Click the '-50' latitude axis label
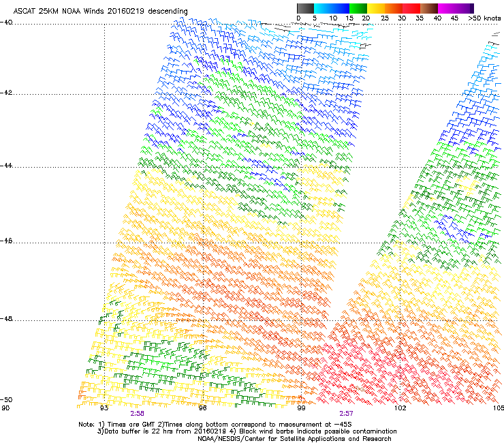Viewport: 504px width, 443px height. (x=6, y=400)
